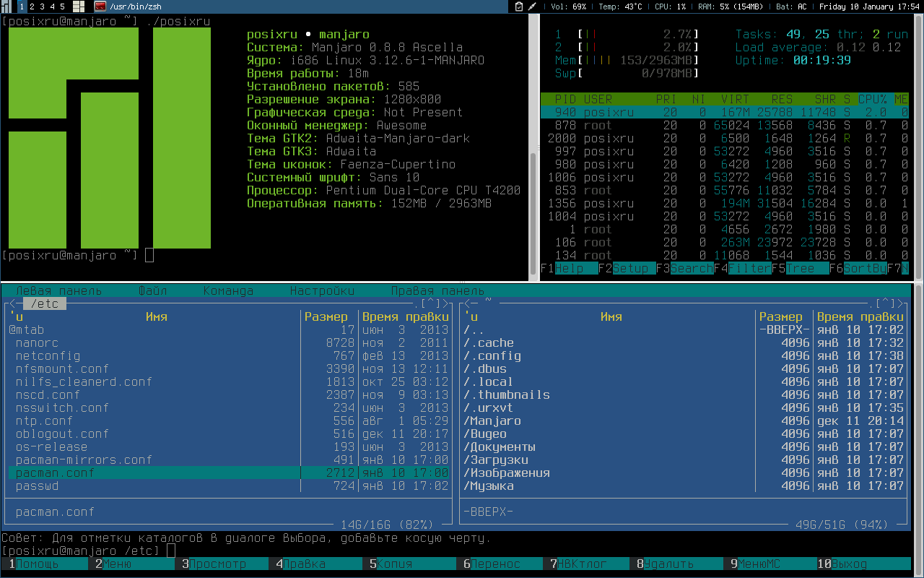Screen dimensions: 924x578
Task: Click the 8 Удалить function key button
Action: coord(680,564)
